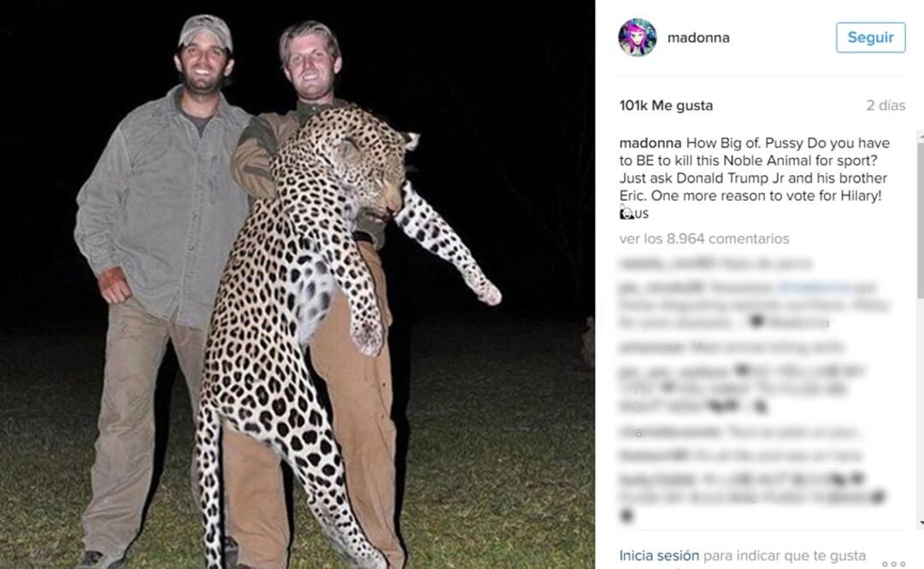This screenshot has height=569, width=924.
Task: Click the comments scrollbar thumb
Action: 920,218
